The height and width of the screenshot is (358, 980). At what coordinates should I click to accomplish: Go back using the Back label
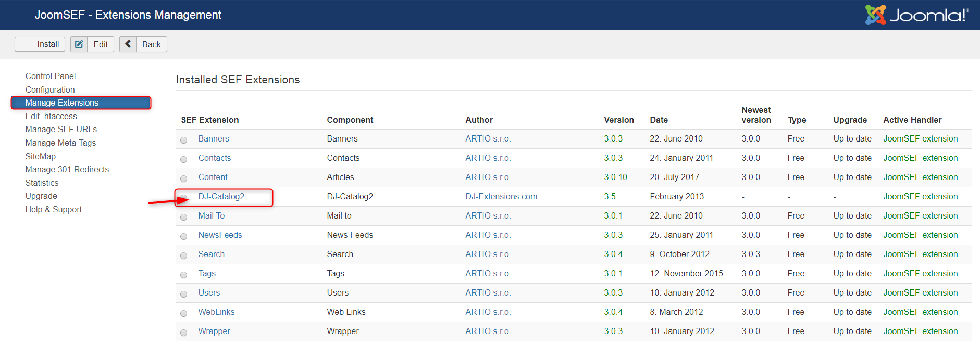coord(151,44)
